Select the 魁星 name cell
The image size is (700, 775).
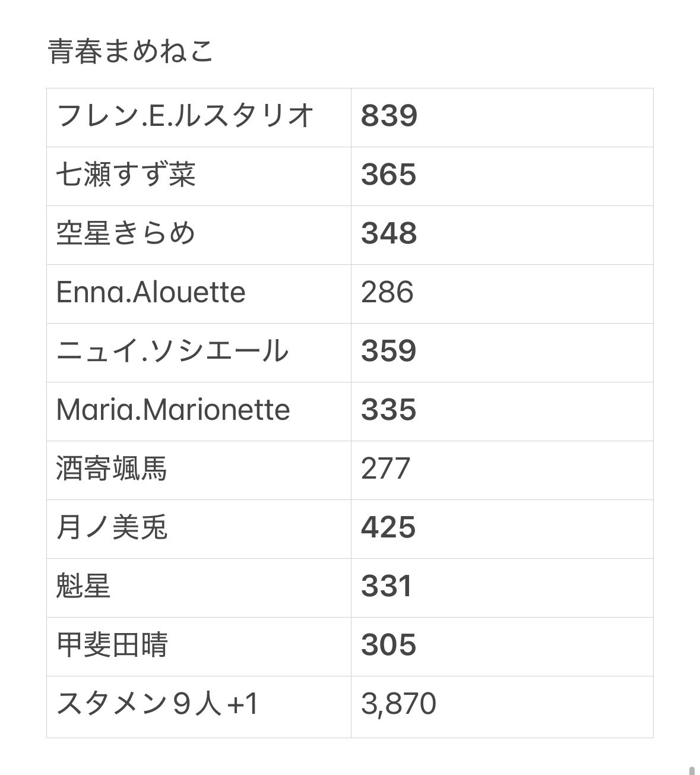[x=84, y=586]
